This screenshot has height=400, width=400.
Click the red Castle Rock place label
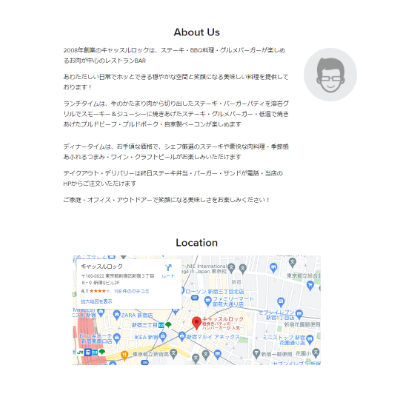click(x=223, y=319)
